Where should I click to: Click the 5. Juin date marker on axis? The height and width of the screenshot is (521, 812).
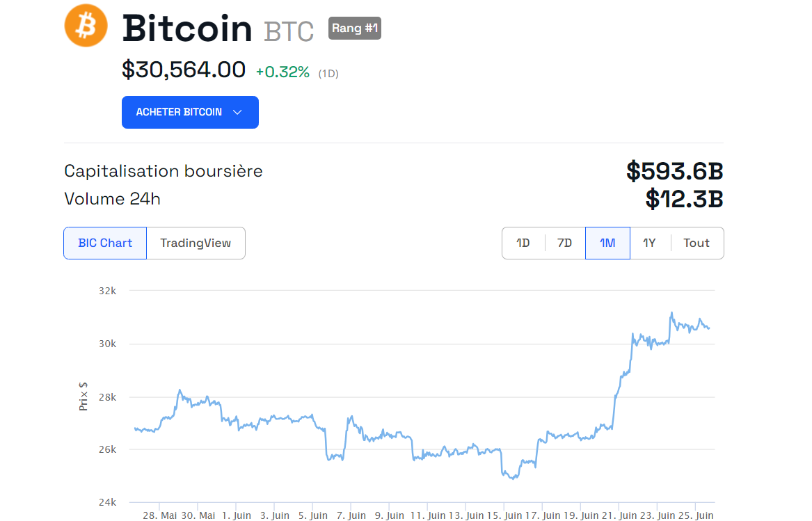pyautogui.click(x=313, y=515)
